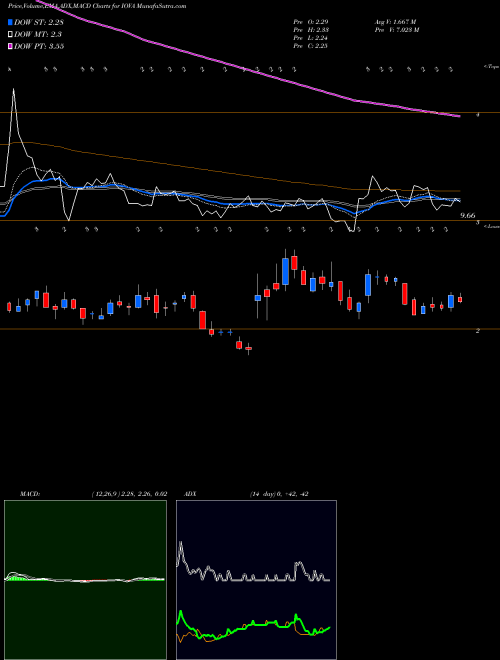500x660 pixels.
Task: Click the 'Pre V: 7.023 M' volume text
Action: pos(397,30)
